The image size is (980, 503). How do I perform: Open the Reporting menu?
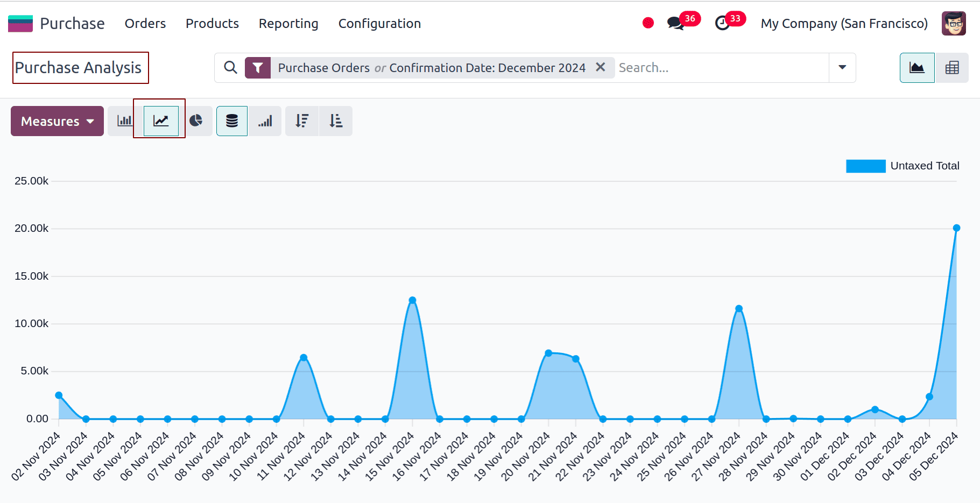(x=288, y=24)
